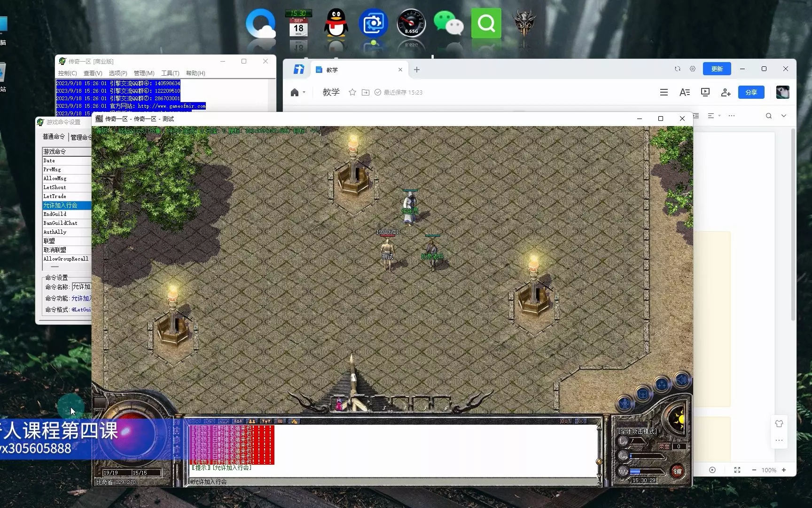The image size is (812, 508).
Task: Open the 选项(P) menu
Action: click(118, 73)
